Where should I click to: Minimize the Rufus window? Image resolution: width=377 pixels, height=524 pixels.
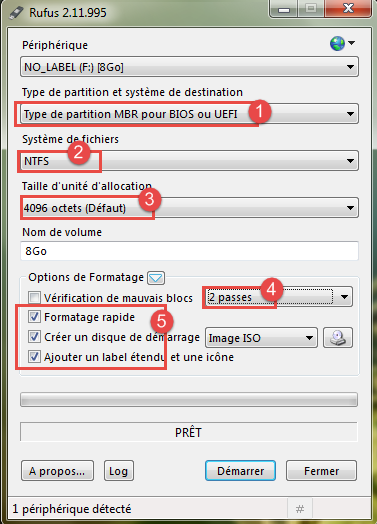click(x=284, y=9)
